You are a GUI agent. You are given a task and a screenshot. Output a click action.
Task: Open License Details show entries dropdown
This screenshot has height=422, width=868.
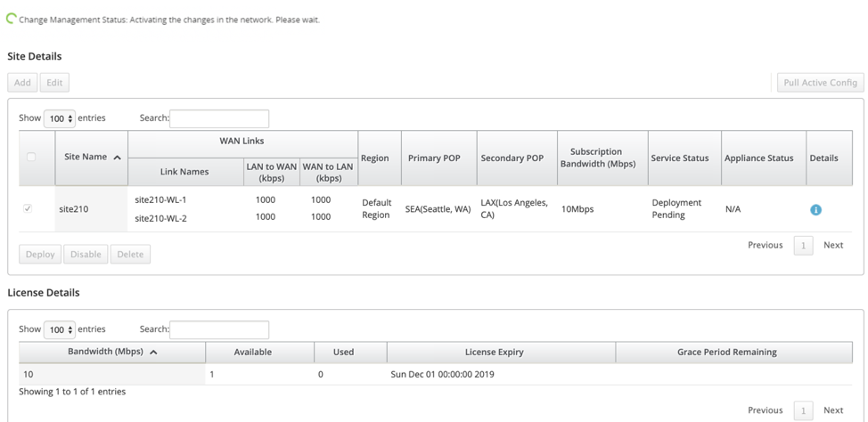59,329
